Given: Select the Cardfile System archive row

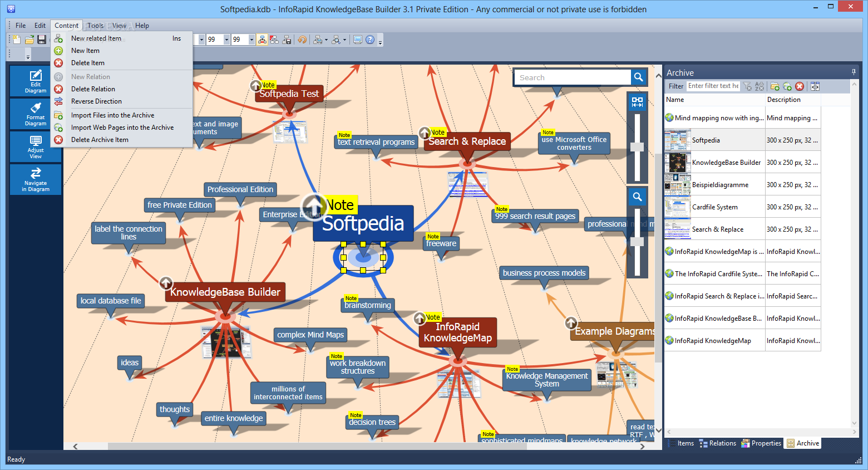Looking at the screenshot, I should (742, 207).
